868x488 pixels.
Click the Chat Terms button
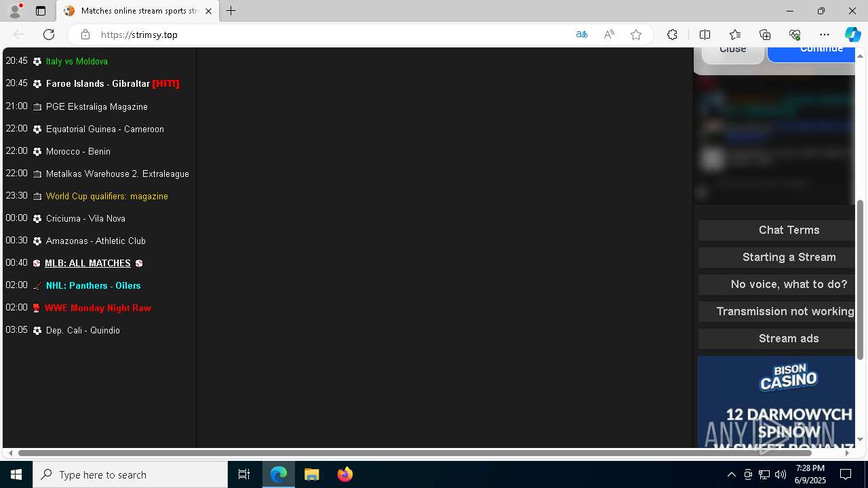[776, 230]
